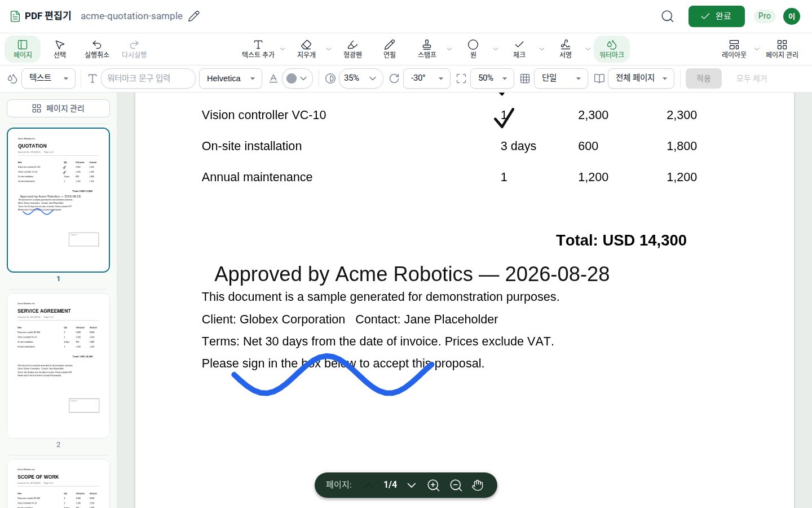Go to next page chevron
The image size is (812, 508).
(412, 485)
